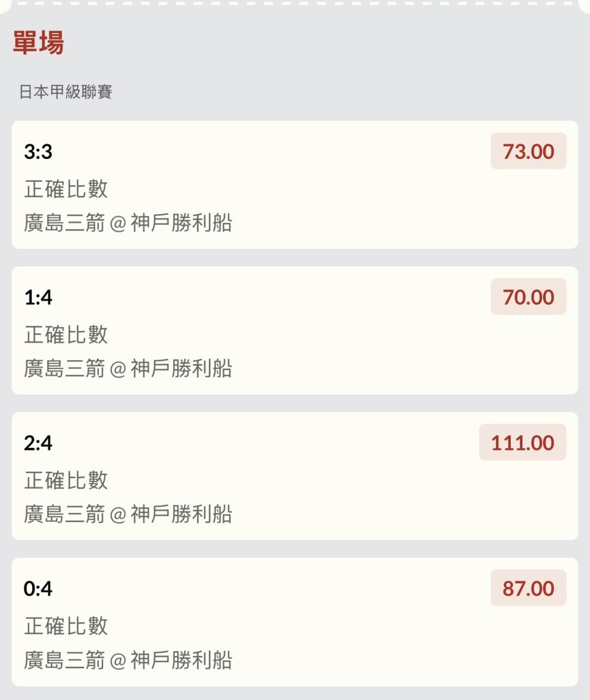Tap 廣島三箭 in the 0:4 card
The width and height of the screenshot is (590, 700).
coord(64,660)
